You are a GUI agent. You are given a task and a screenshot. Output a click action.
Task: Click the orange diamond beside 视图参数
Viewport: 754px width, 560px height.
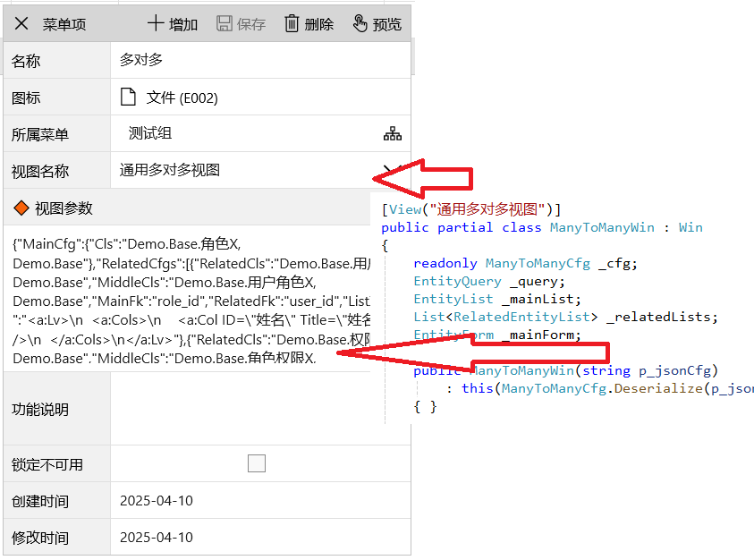pos(20,208)
